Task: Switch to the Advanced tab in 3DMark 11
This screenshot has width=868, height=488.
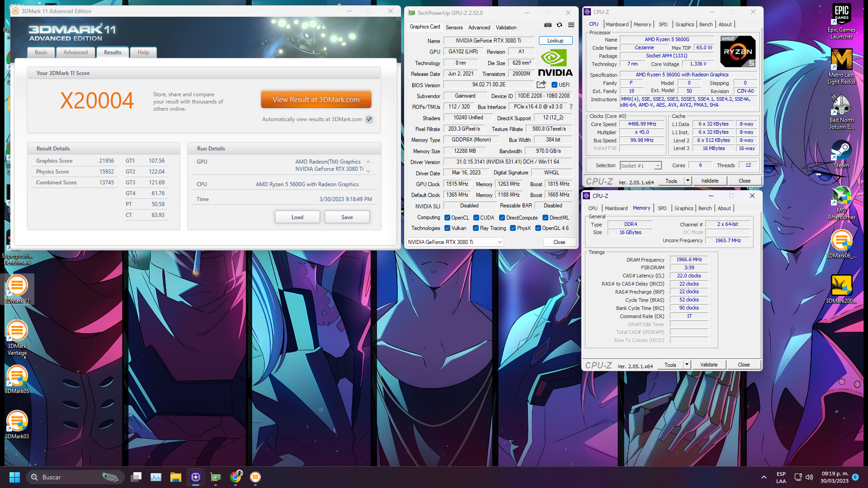Action: click(75, 52)
